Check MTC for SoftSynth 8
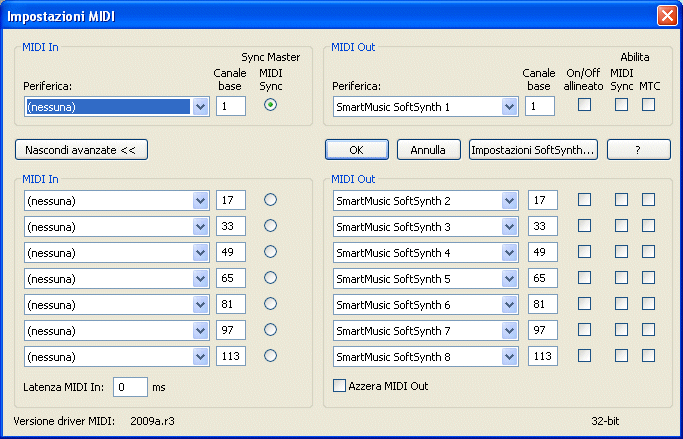This screenshot has width=683, height=439. pos(648,356)
